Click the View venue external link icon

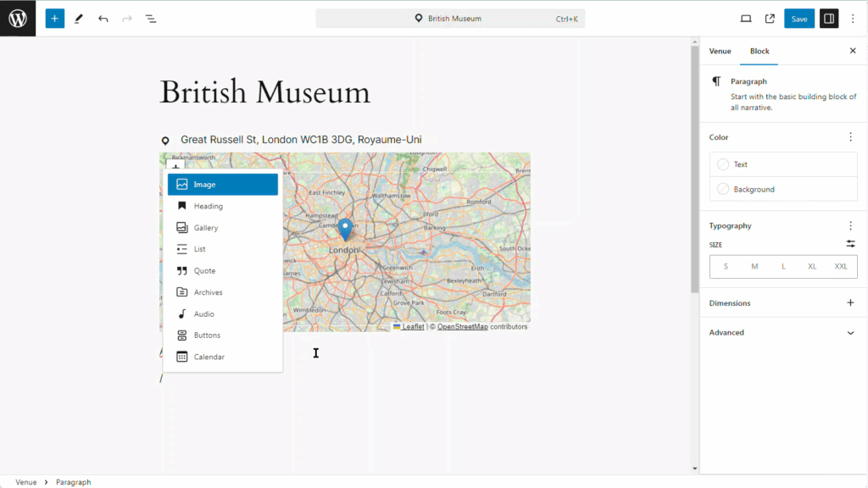[x=770, y=18]
